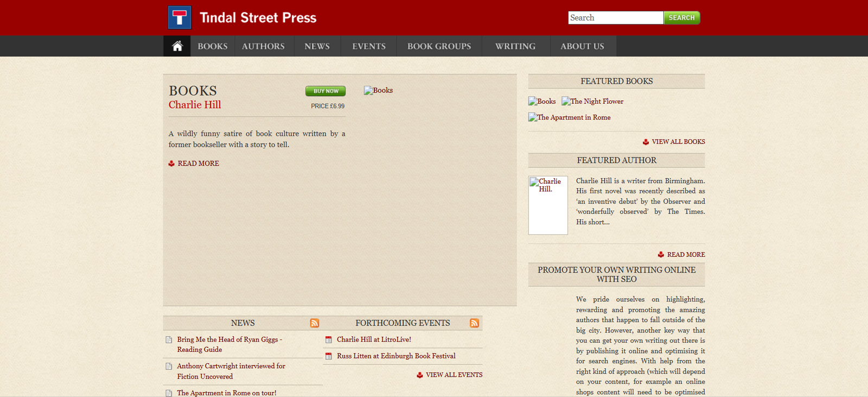The width and height of the screenshot is (868, 397).
Task: Click the PRICE £6.99 text
Action: (328, 106)
